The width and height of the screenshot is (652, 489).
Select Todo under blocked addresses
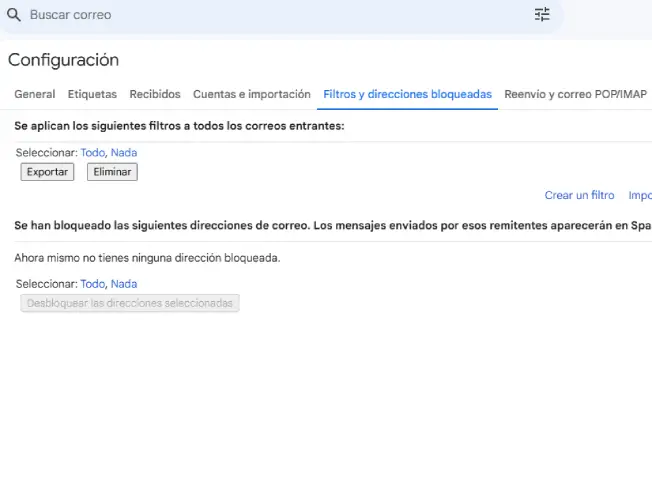coord(92,284)
